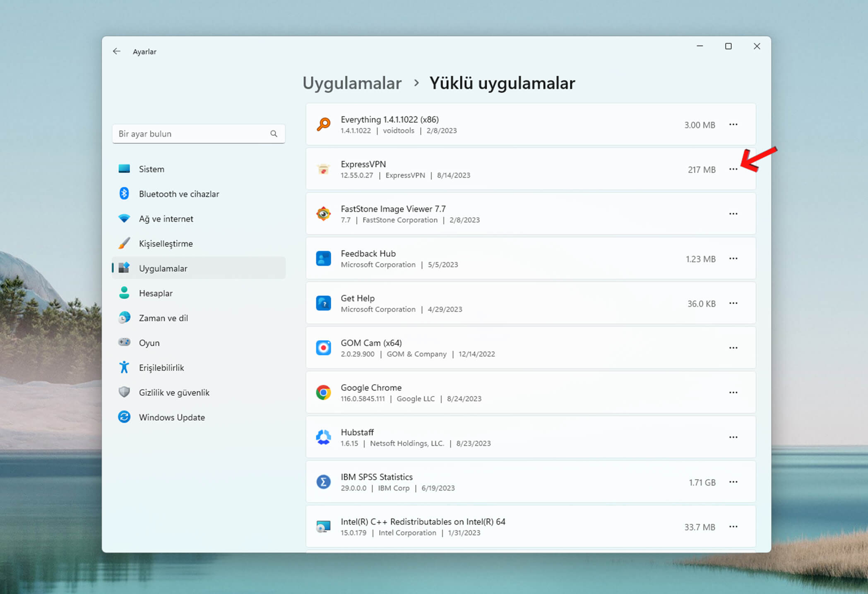Open more options for Everything 1.4.1.1022
The image size is (868, 594).
coord(733,125)
